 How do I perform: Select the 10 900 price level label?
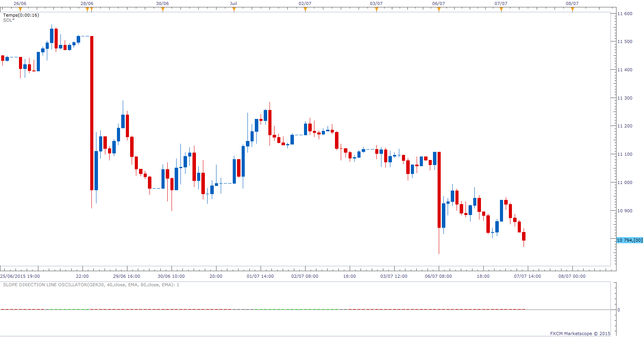click(x=625, y=211)
